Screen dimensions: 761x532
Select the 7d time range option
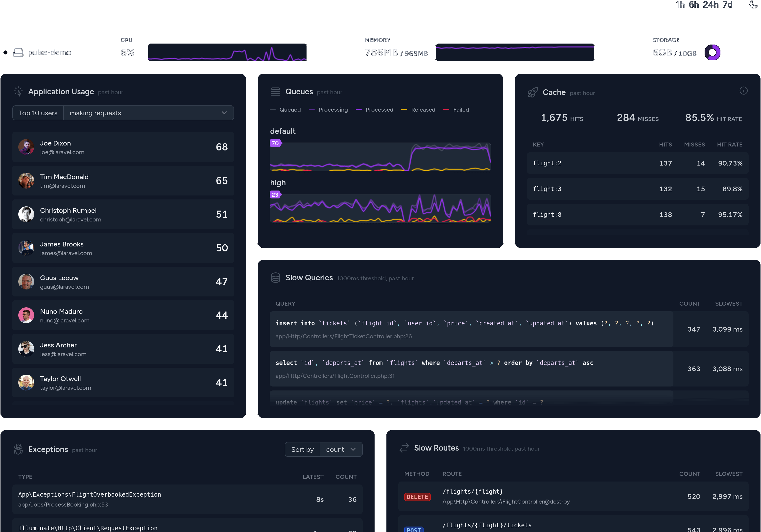728,5
